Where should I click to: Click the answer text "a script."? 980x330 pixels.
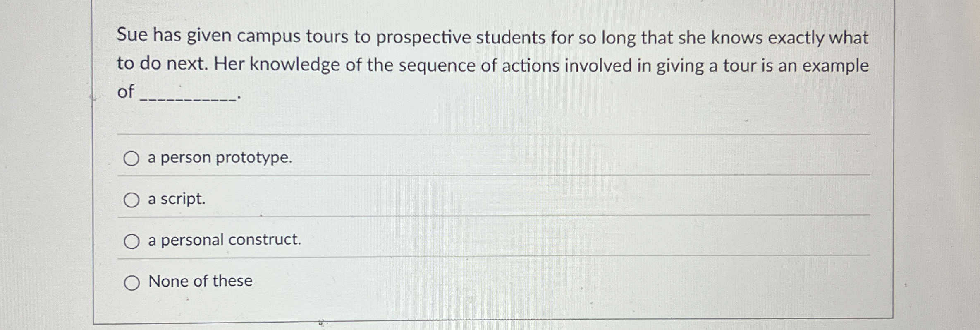coord(175,200)
